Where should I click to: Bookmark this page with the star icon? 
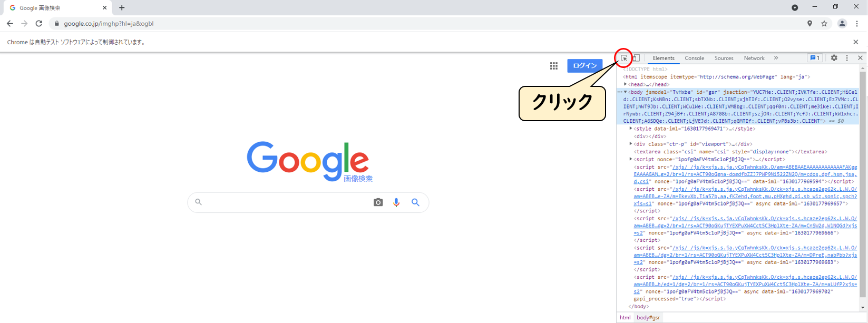(824, 24)
